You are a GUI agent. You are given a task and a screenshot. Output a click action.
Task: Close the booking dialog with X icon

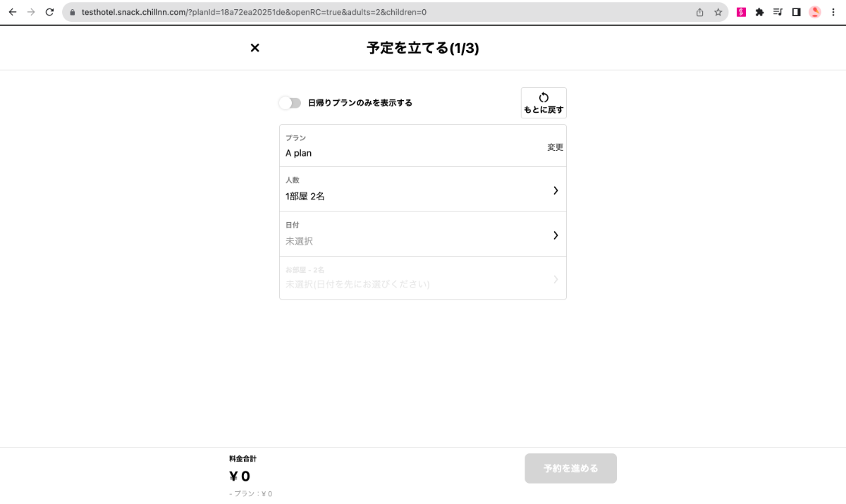[255, 48]
